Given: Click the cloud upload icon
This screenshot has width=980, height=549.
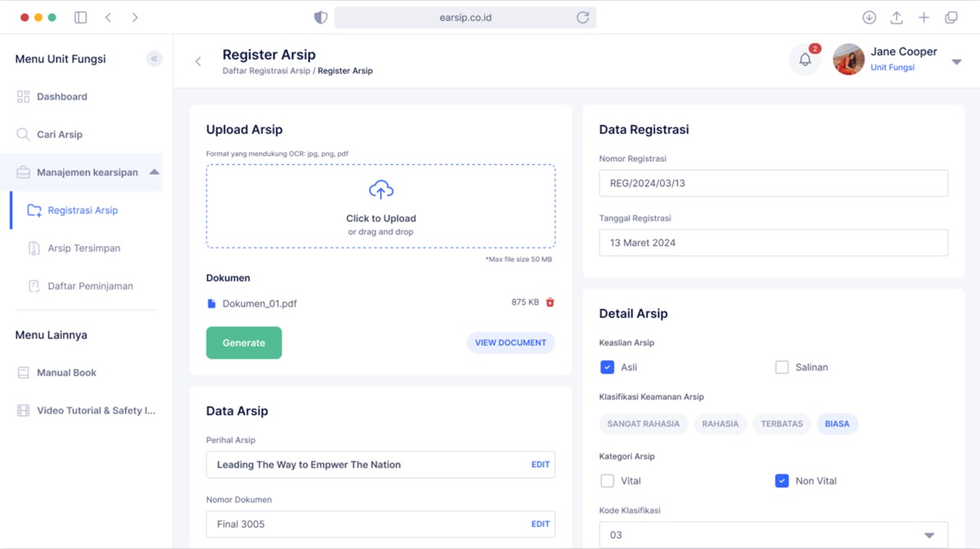Looking at the screenshot, I should [x=381, y=190].
